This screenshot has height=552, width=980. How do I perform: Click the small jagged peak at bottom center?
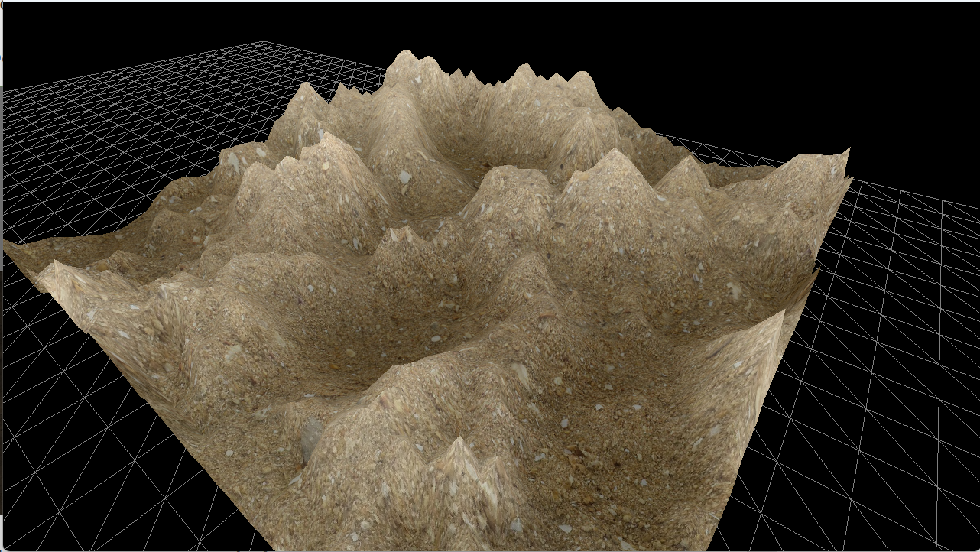[x=459, y=443]
